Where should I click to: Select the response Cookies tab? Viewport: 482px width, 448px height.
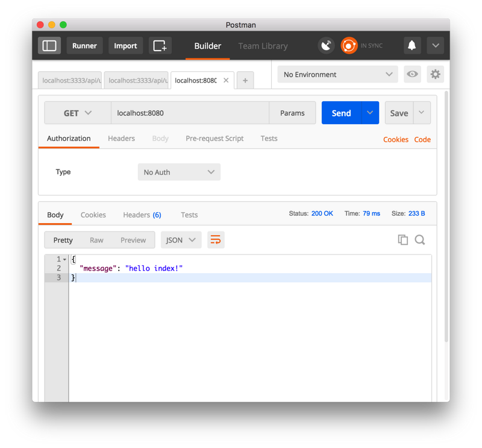coord(93,215)
